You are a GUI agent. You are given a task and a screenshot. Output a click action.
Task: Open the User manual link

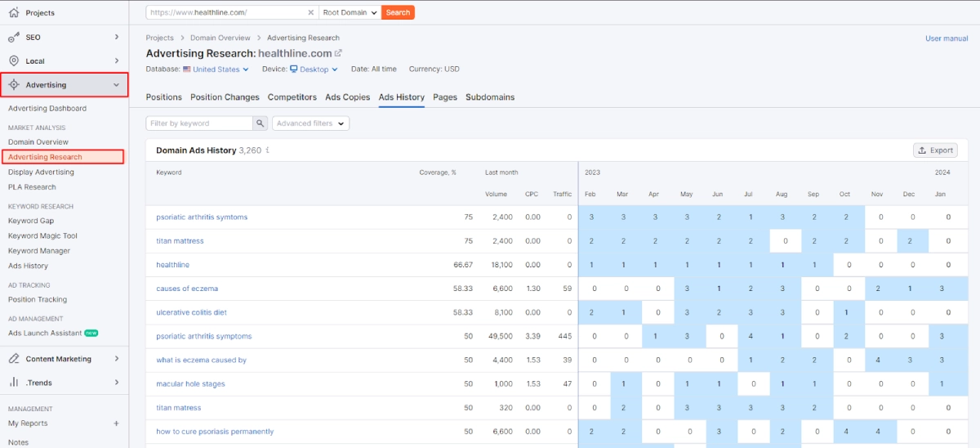(947, 38)
